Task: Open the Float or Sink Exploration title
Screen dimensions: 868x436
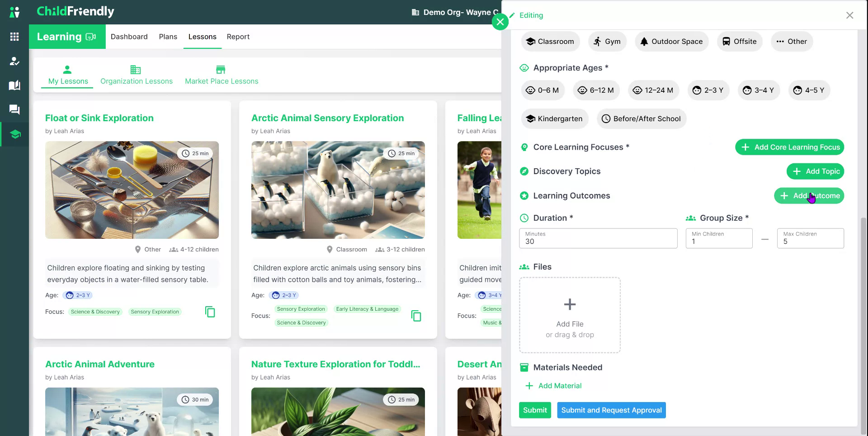Action: point(99,118)
